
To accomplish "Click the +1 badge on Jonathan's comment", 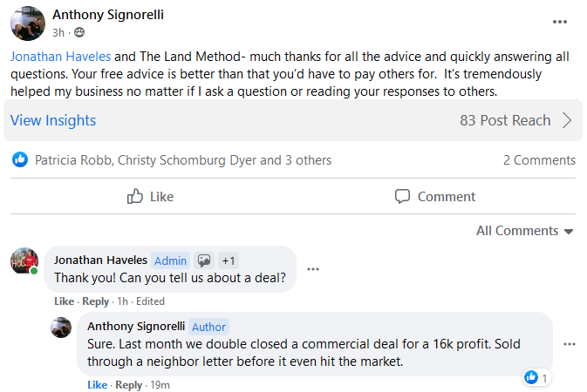I will click(x=229, y=260).
